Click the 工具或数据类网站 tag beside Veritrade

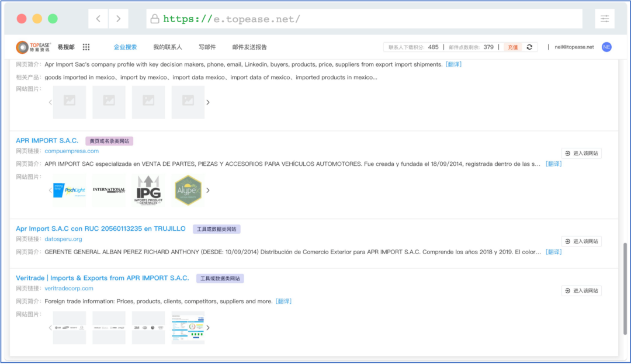pos(220,279)
